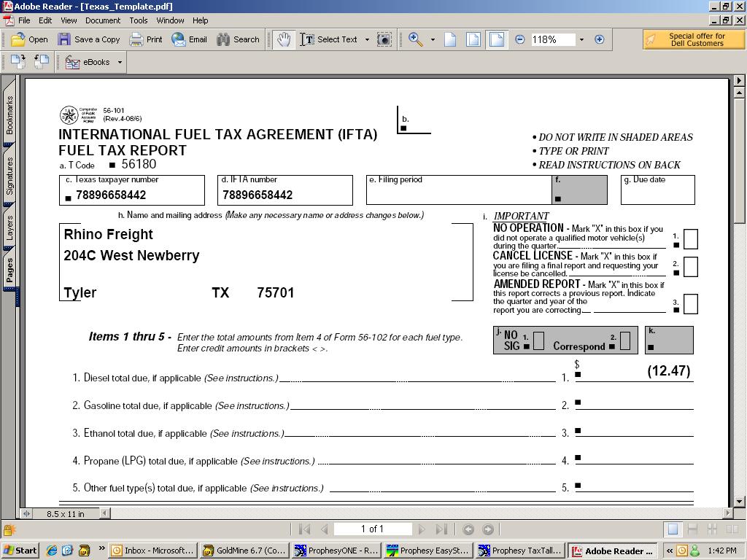747x560 pixels.
Task: Open the Document menu
Action: point(103,20)
